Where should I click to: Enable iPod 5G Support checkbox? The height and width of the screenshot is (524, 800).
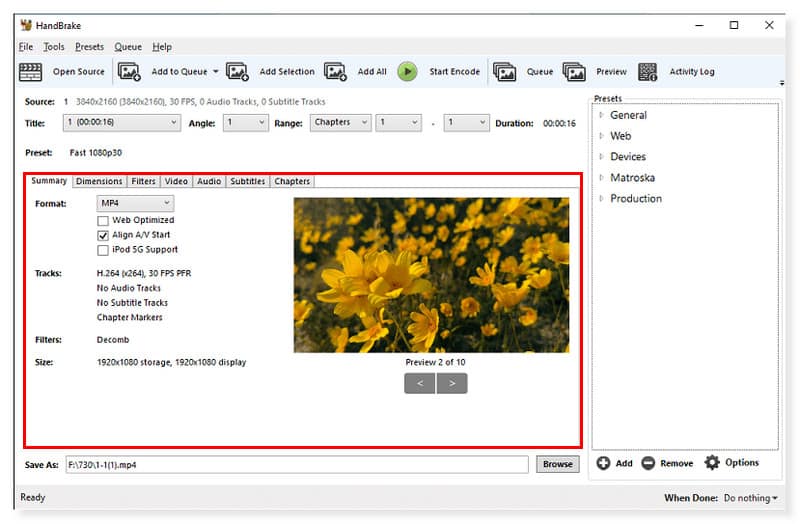tap(103, 250)
